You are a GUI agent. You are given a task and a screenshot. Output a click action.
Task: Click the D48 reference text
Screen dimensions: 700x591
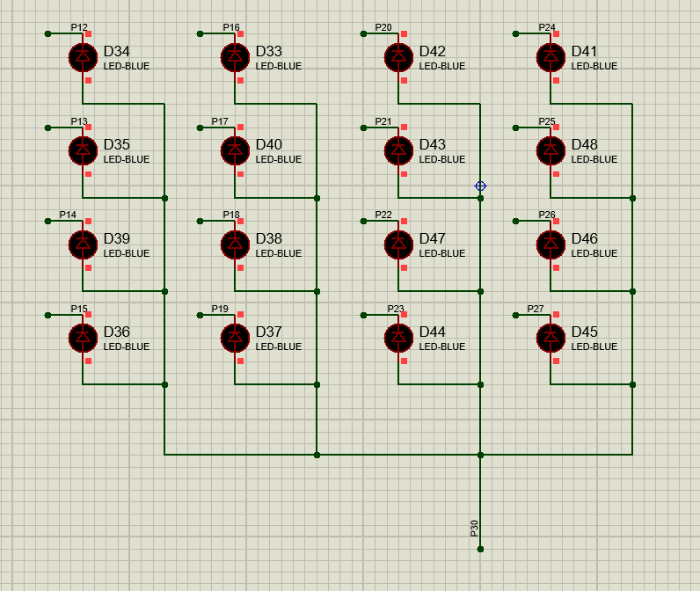pos(585,144)
